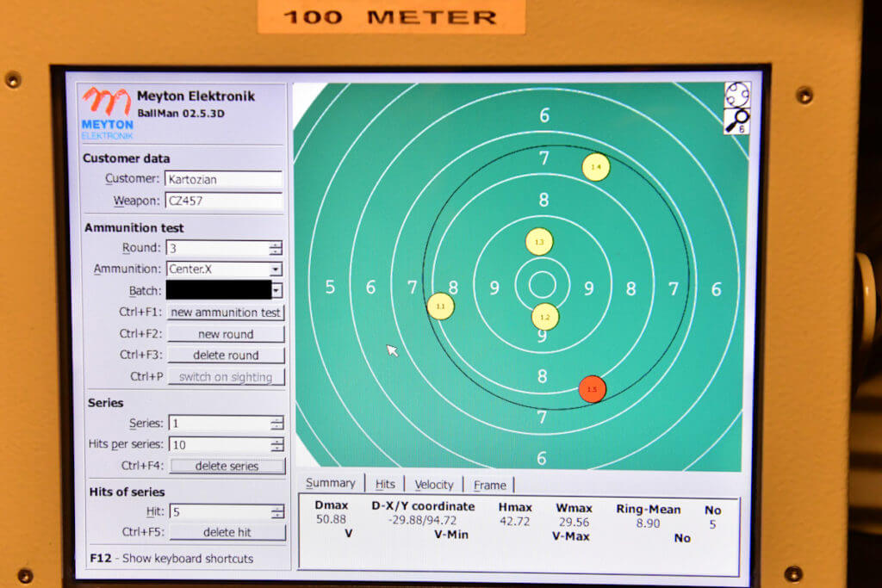Open the Ammunition dropdown showing Center.X
This screenshot has height=588, width=882.
pos(276,269)
